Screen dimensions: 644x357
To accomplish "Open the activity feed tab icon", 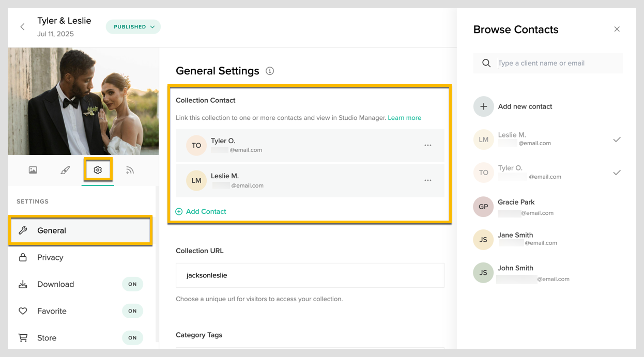I will (x=130, y=170).
